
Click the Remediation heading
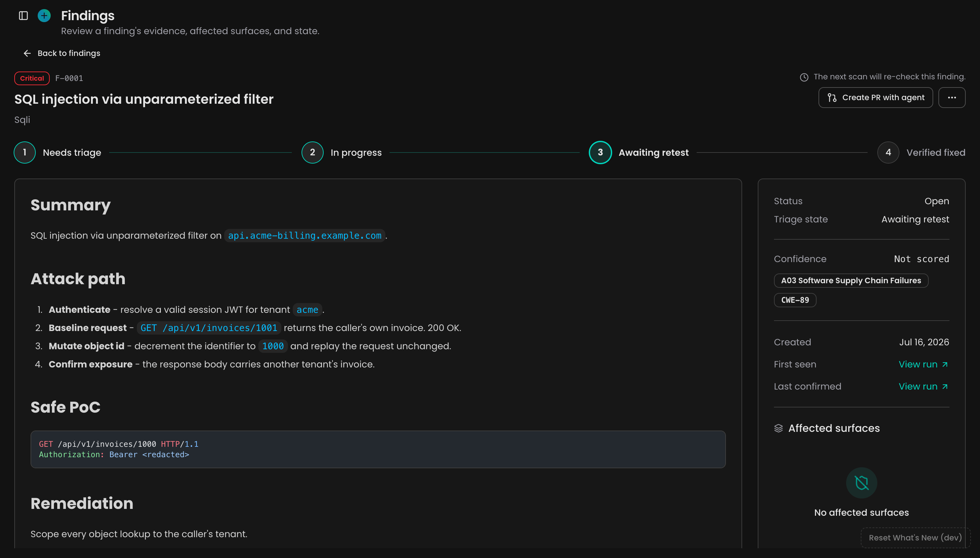82,503
